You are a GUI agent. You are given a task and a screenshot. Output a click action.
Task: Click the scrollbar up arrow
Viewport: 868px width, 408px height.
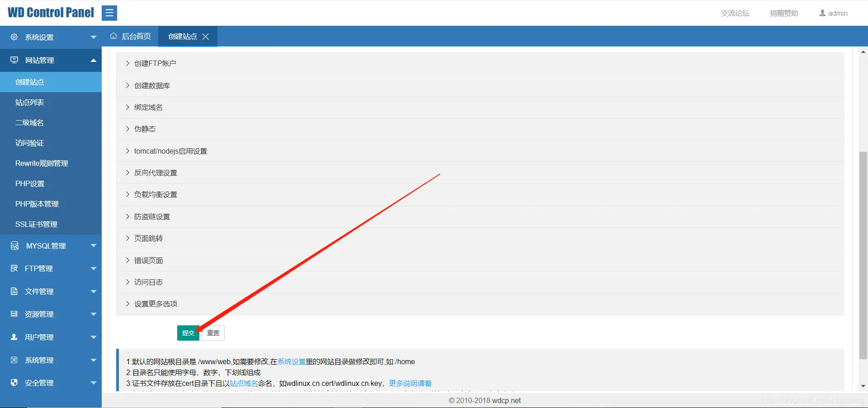coord(863,52)
